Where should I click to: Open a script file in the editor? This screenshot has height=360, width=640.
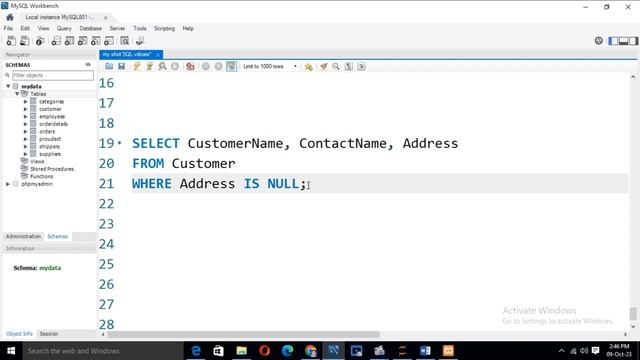click(x=109, y=66)
